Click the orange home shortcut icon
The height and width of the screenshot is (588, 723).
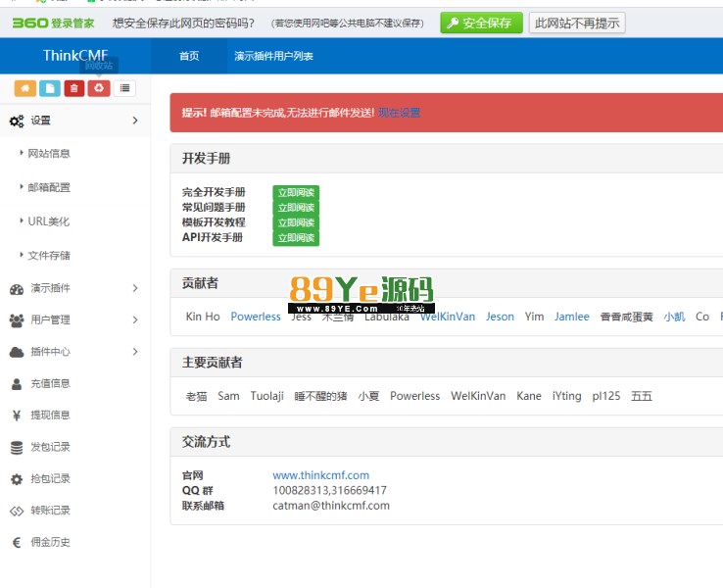click(x=24, y=88)
